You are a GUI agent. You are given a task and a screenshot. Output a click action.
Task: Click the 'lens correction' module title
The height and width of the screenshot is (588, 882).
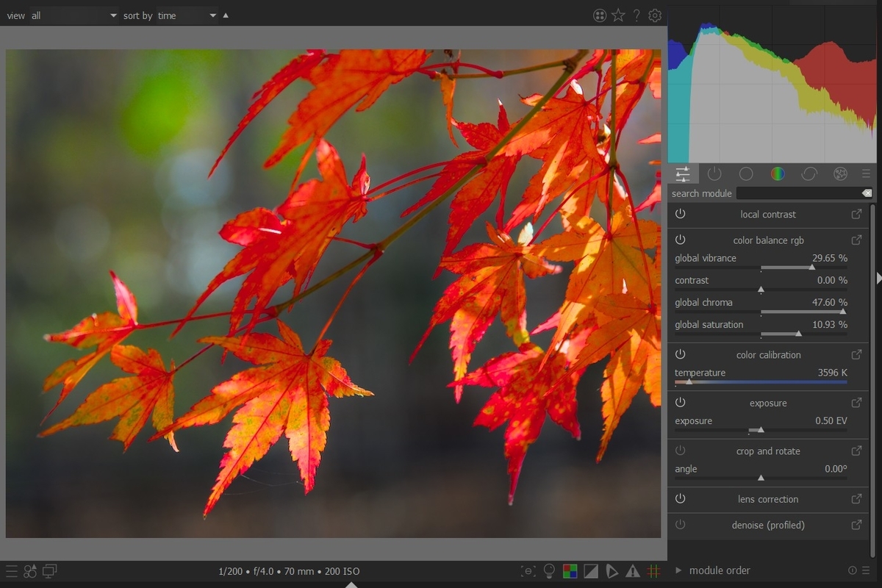click(768, 499)
